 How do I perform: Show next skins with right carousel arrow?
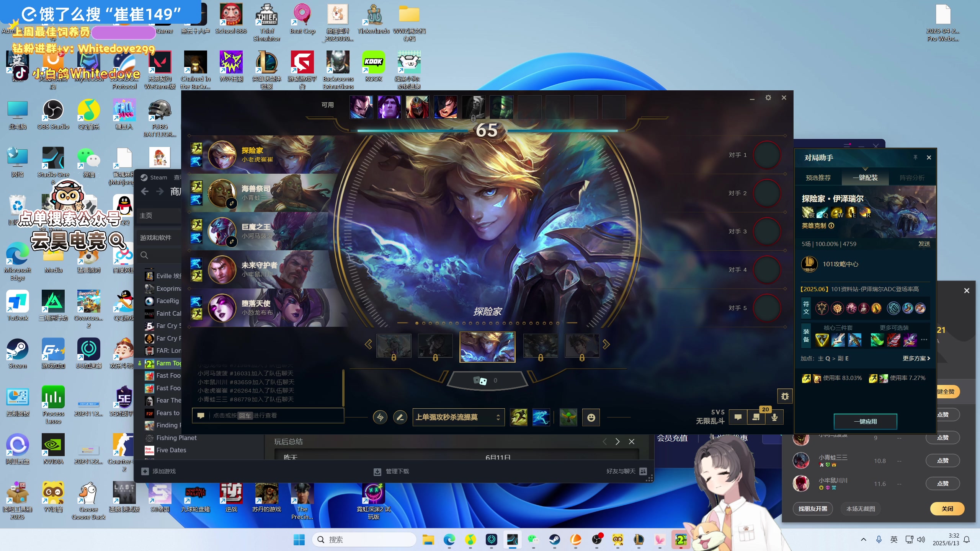606,344
